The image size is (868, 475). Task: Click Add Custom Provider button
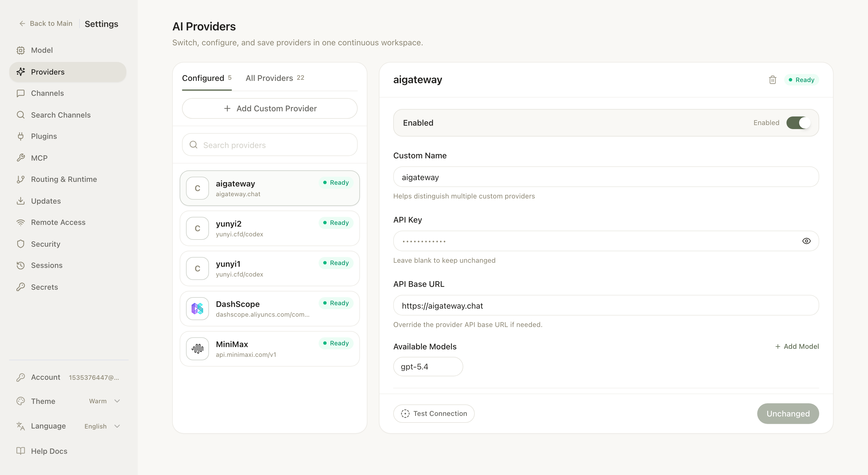click(270, 108)
